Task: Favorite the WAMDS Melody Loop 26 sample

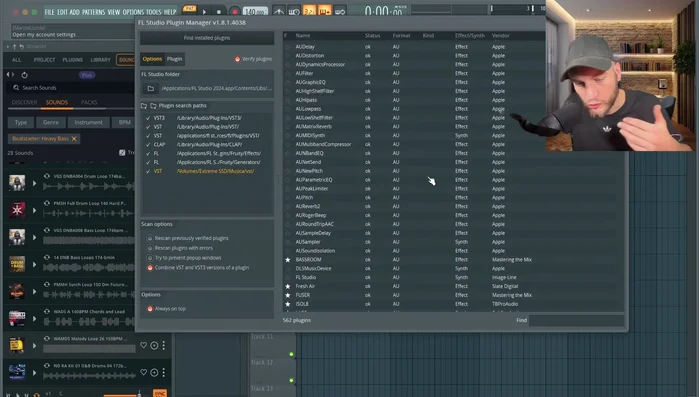Action: point(144,345)
